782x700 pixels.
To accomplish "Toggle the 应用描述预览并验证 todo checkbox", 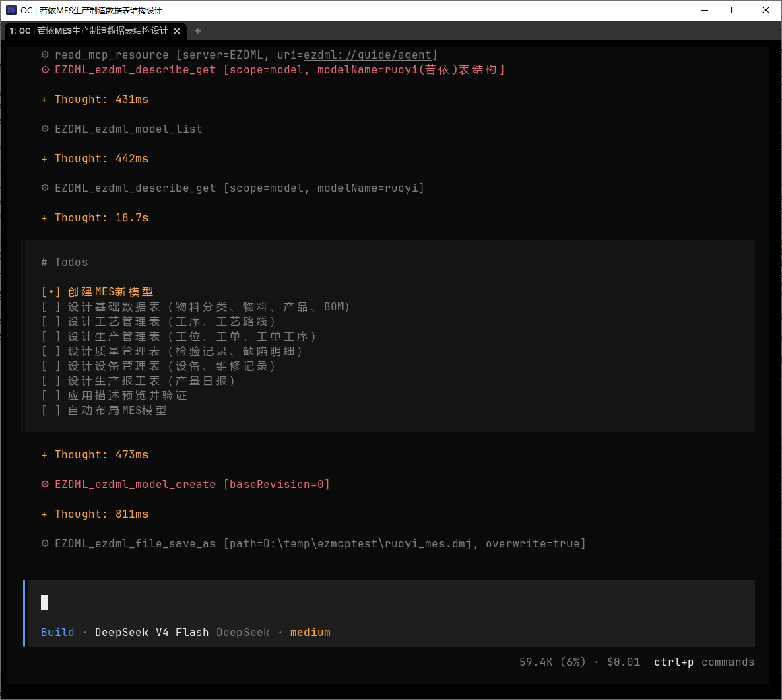I will [51, 396].
